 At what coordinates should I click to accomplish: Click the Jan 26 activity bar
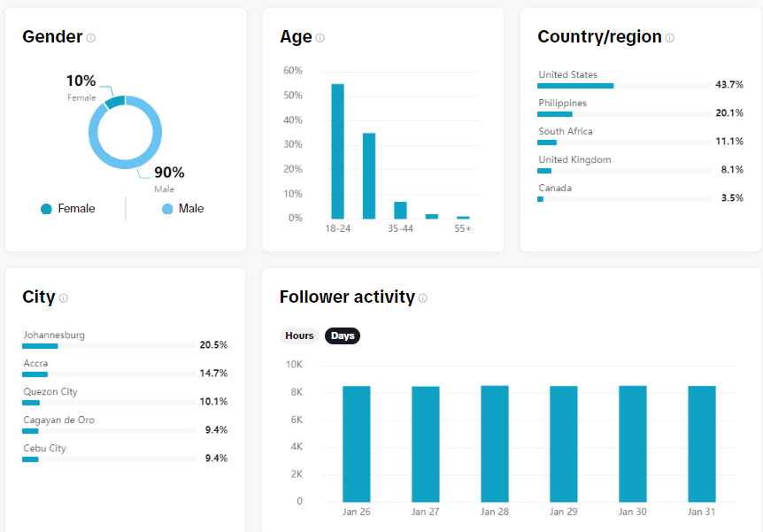[x=356, y=443]
